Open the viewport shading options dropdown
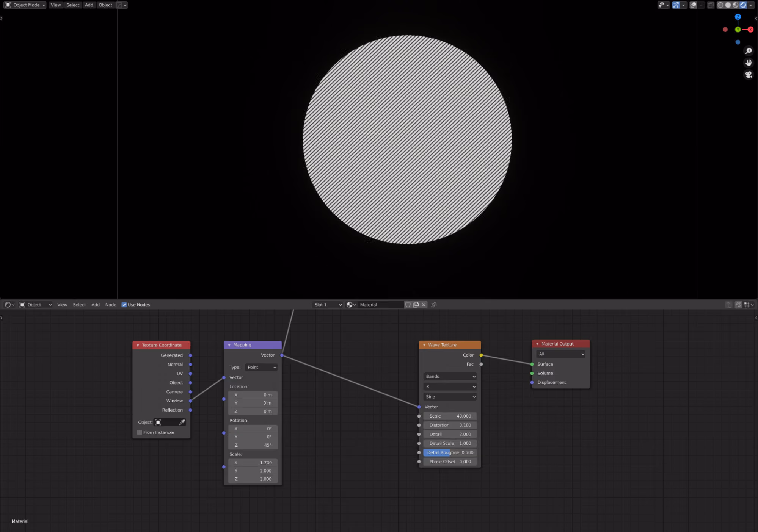This screenshot has width=758, height=532. click(751, 5)
